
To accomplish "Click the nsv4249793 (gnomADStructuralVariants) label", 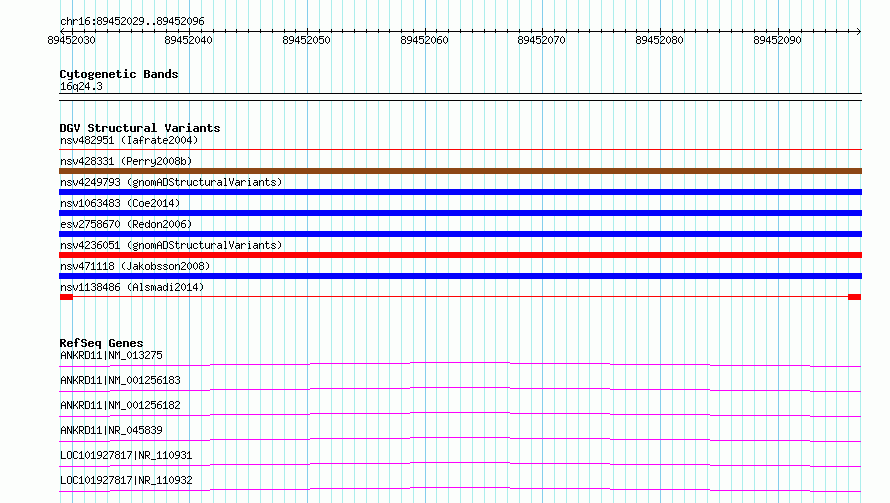I will (x=171, y=182).
